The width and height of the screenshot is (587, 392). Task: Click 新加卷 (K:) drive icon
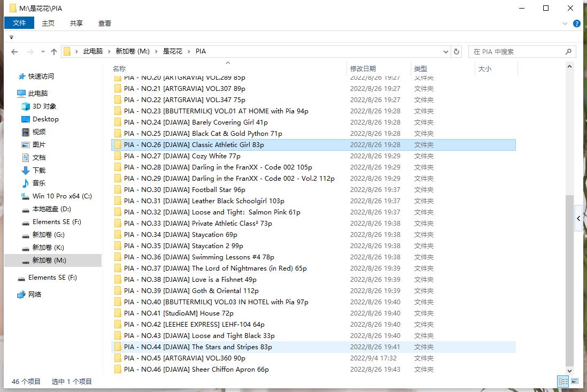coord(26,249)
